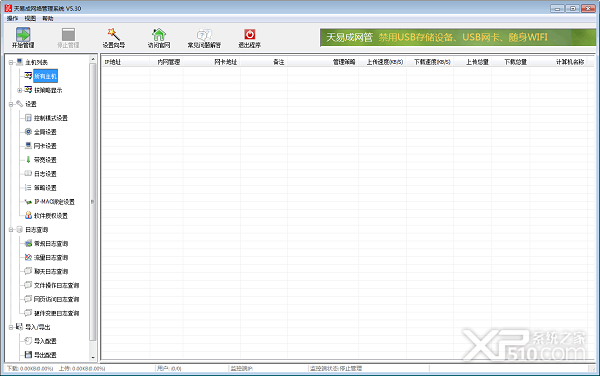Click the 访问官网 green house icon
The width and height of the screenshot is (600, 376).
159,34
